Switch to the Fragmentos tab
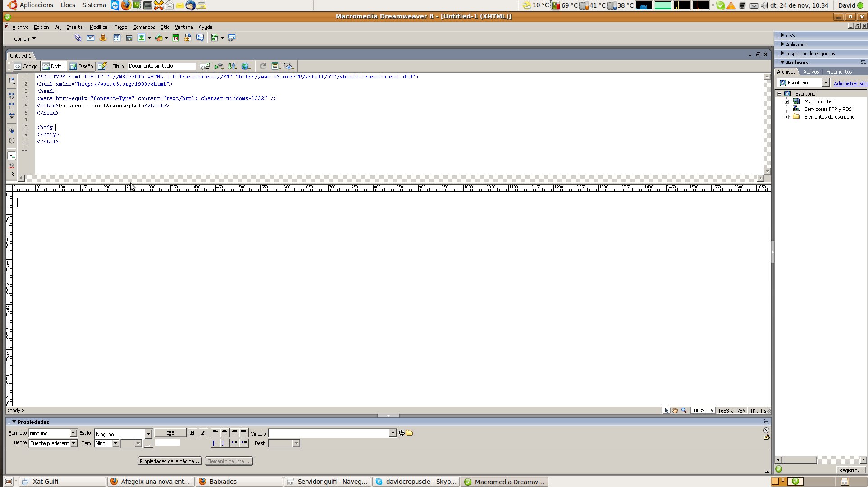868x487 pixels. tap(839, 72)
